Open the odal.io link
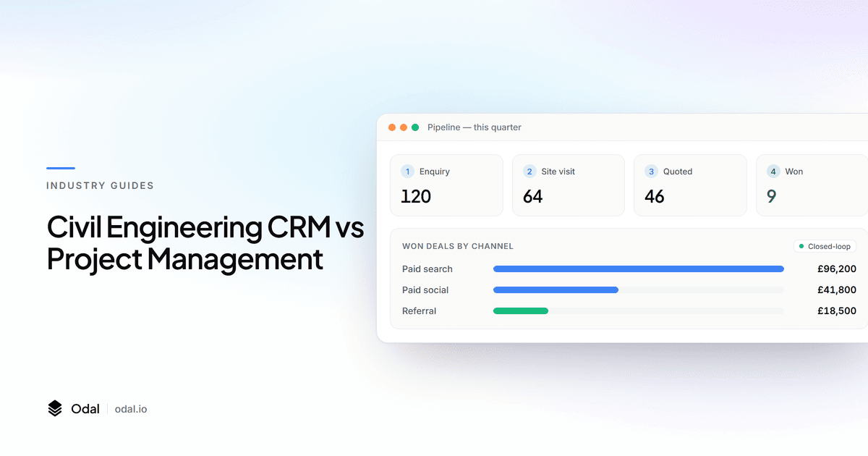This screenshot has height=456, width=868. (131, 409)
